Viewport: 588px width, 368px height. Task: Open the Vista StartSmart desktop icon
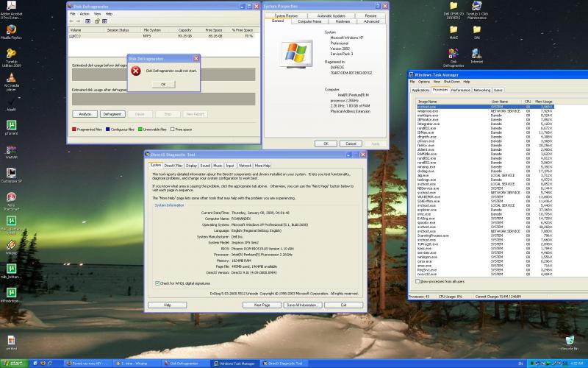pyautogui.click(x=11, y=197)
